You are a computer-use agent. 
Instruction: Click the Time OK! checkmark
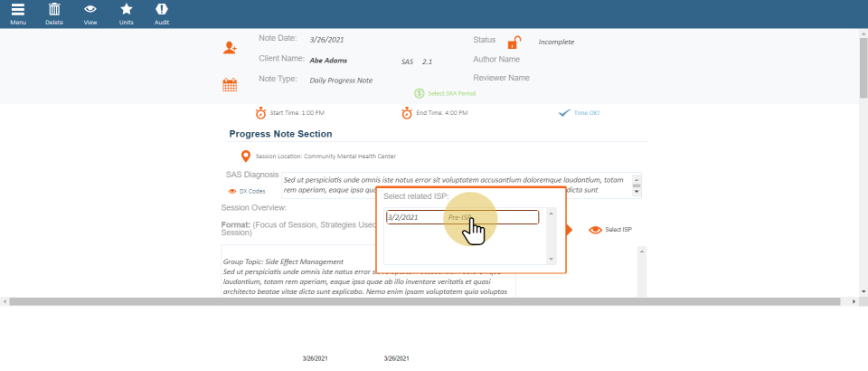564,113
